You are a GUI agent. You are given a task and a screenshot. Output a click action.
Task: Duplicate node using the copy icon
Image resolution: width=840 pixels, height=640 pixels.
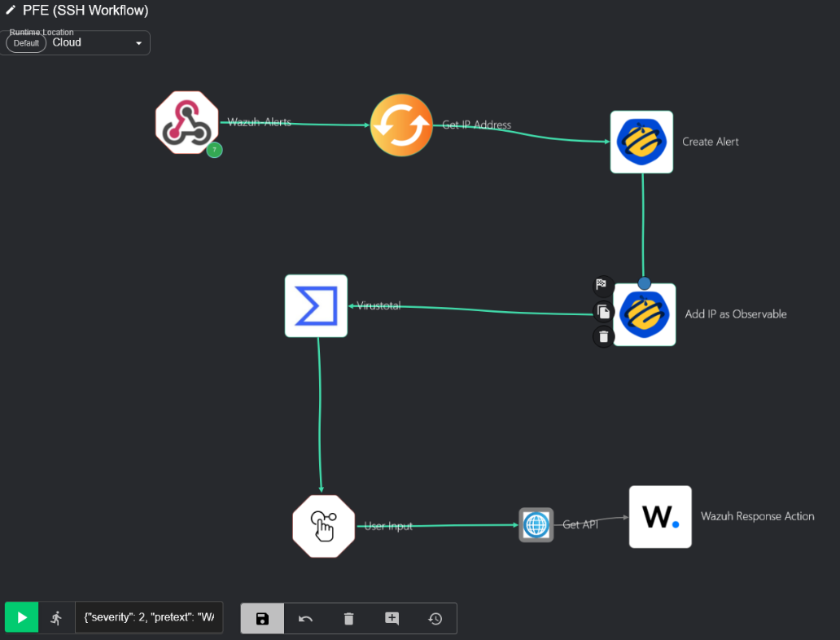(603, 311)
